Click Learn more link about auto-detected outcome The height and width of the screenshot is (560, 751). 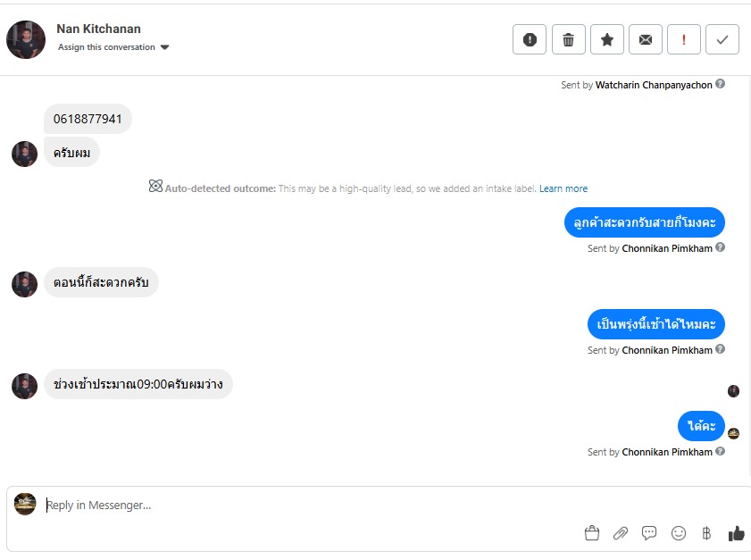coord(563,188)
